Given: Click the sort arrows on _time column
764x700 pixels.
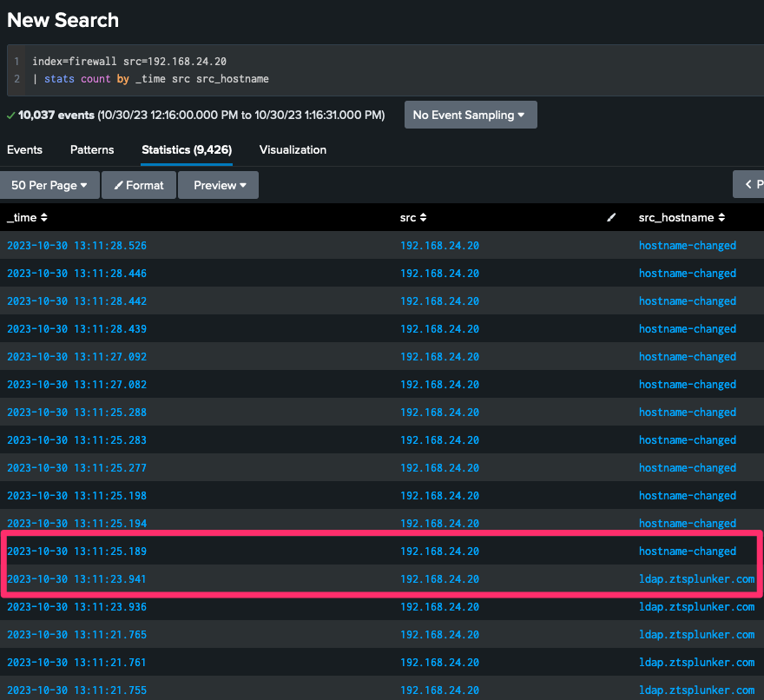Looking at the screenshot, I should (44, 218).
